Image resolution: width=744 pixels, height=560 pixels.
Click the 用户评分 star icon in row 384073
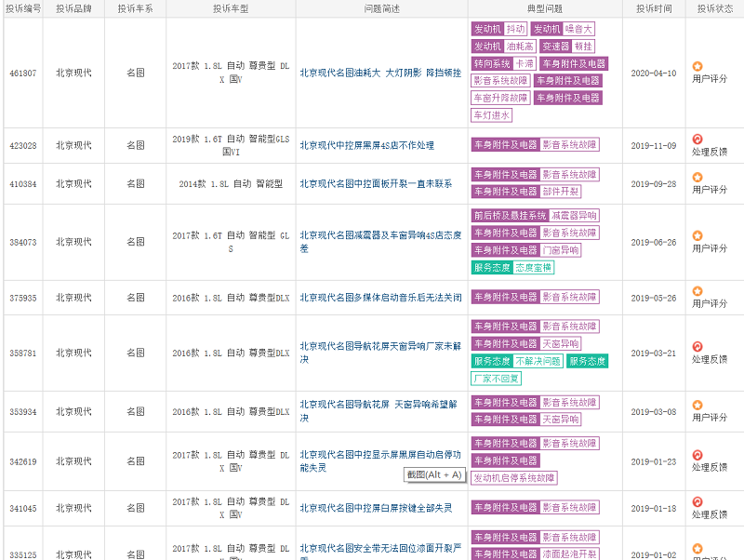tap(697, 236)
